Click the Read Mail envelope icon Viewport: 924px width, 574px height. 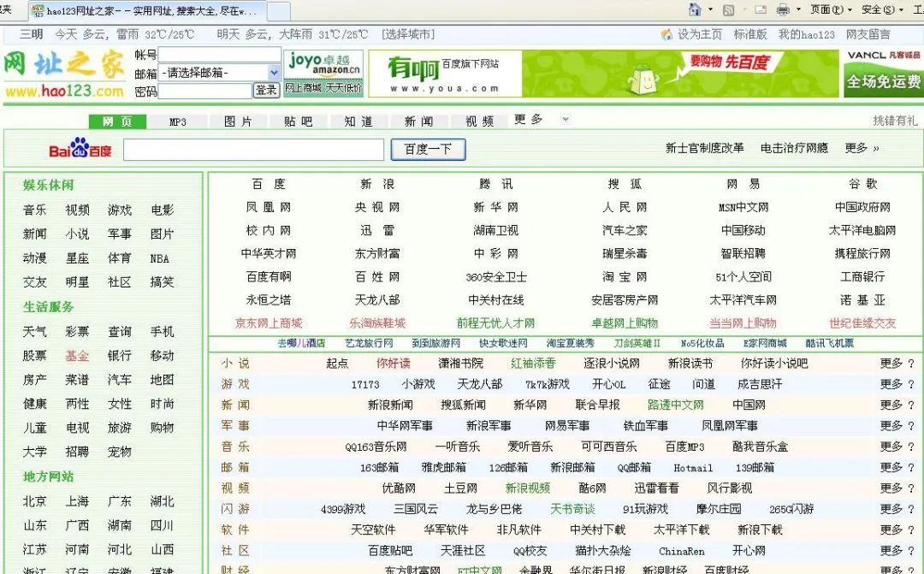click(760, 11)
